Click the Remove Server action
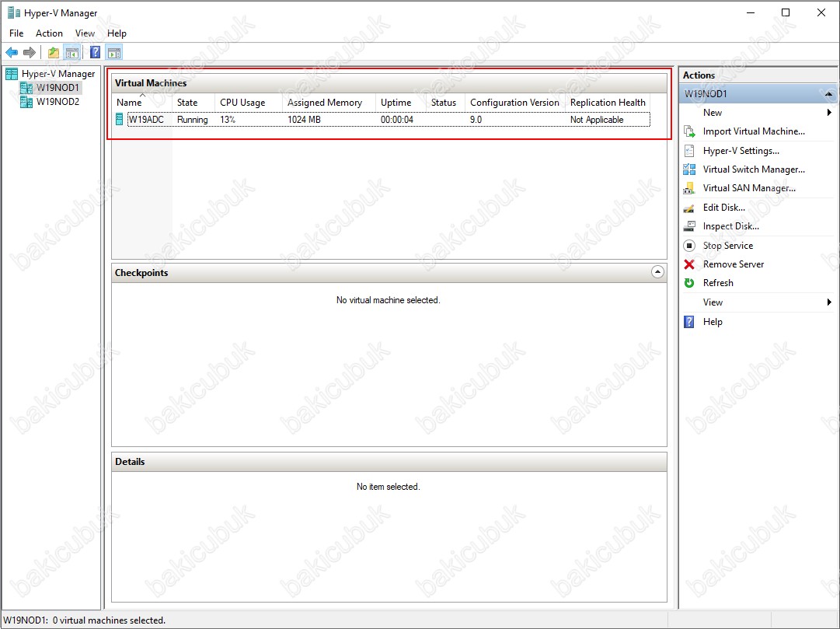The width and height of the screenshot is (840, 629). tap(734, 264)
